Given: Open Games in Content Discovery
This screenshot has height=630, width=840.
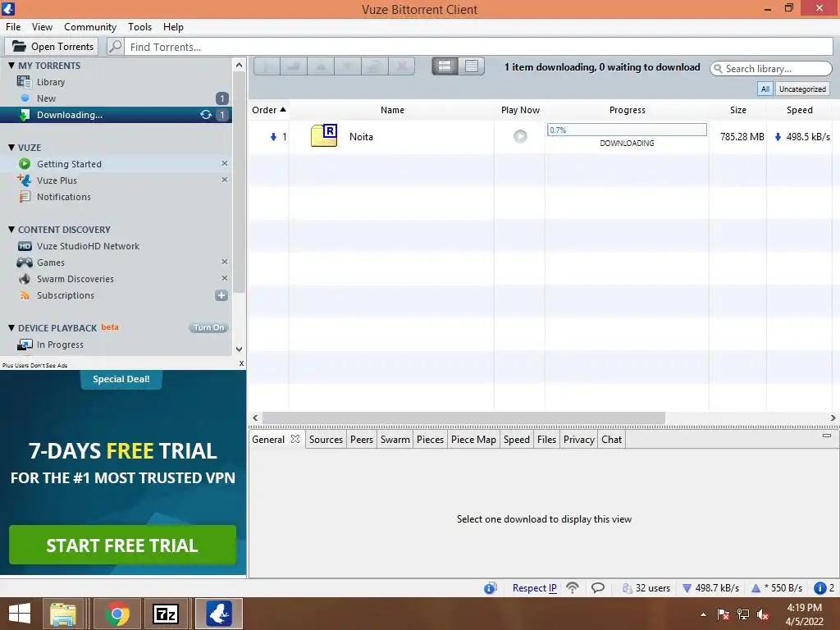Looking at the screenshot, I should coord(50,262).
